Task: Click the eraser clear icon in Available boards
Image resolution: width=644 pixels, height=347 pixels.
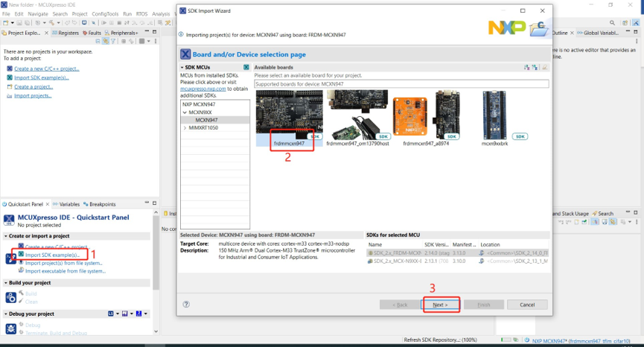Action: pyautogui.click(x=544, y=67)
